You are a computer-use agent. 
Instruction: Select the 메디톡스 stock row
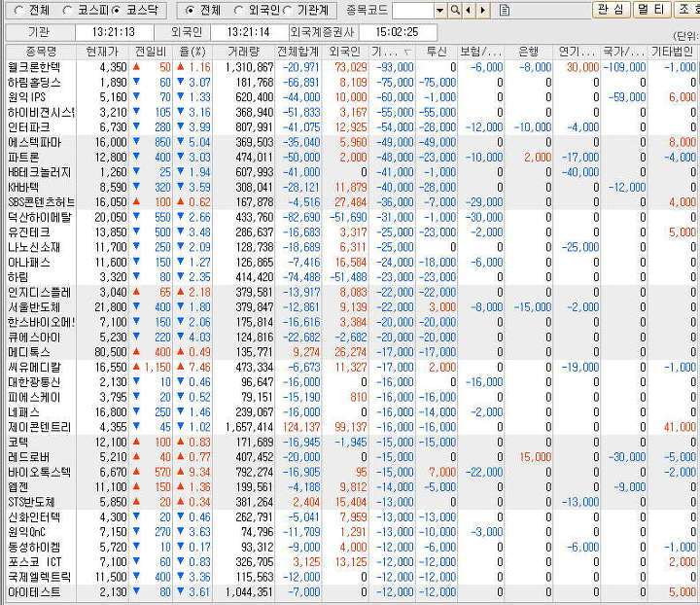(x=352, y=352)
